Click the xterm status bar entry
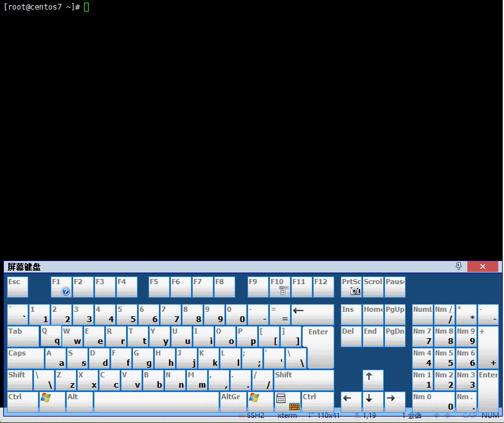The width and height of the screenshot is (504, 423). [287, 415]
